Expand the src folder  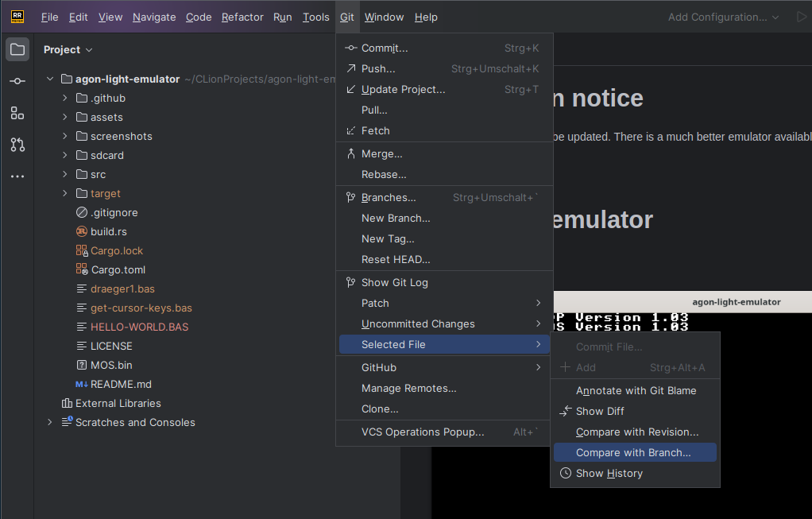(65, 174)
